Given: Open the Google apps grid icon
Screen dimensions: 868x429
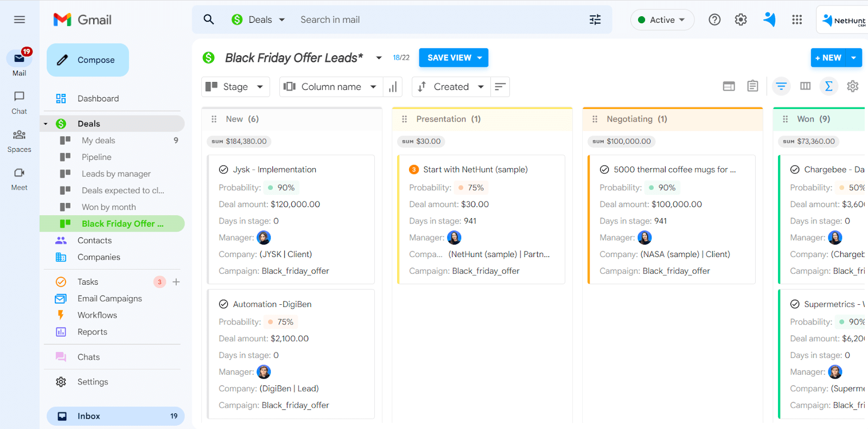Looking at the screenshot, I should click(796, 20).
